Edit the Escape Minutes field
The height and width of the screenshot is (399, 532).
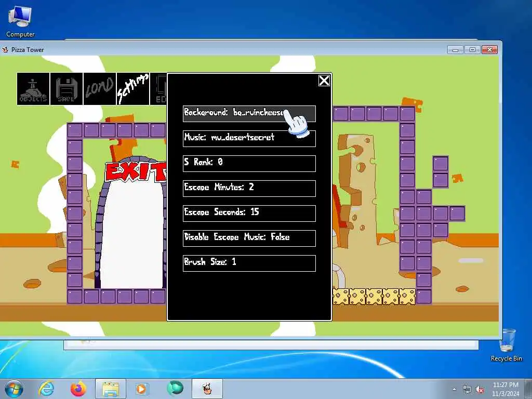tap(249, 188)
